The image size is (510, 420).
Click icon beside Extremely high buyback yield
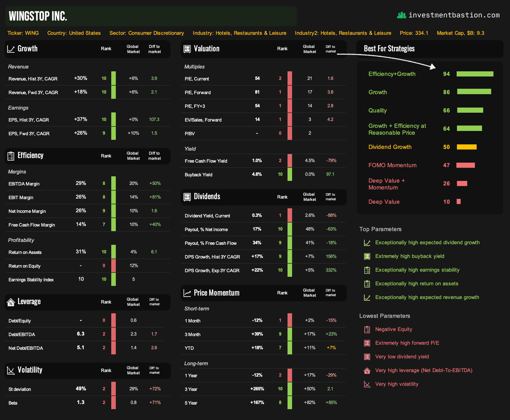click(367, 257)
